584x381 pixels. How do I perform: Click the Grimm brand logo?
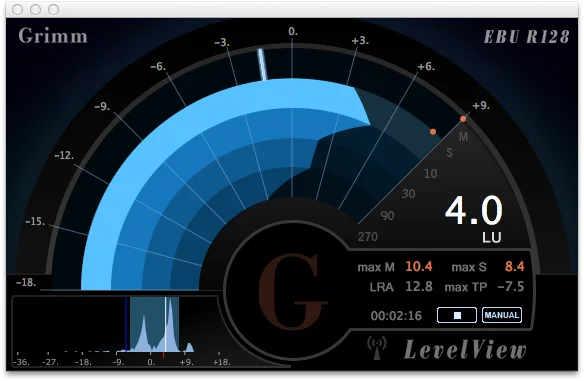[53, 36]
